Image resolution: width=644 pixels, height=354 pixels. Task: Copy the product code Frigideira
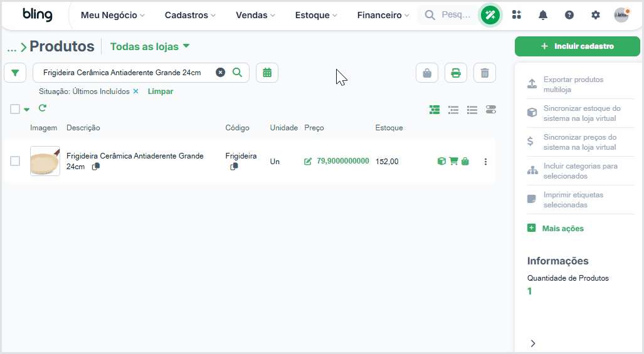click(x=234, y=167)
